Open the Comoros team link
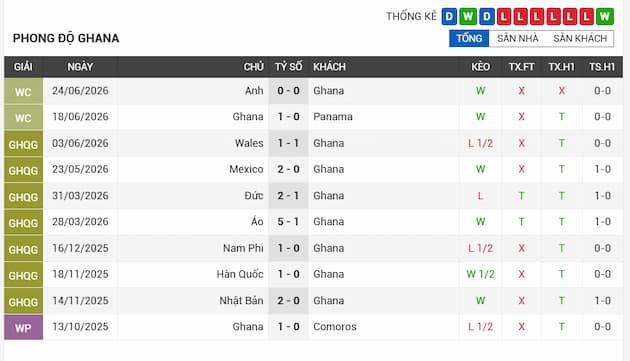 335,326
